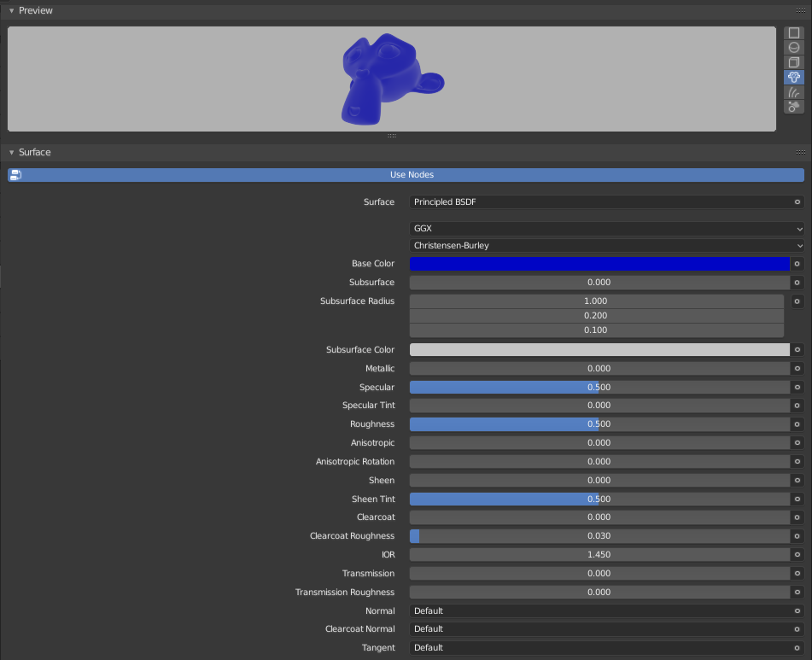Open the Clearcoat Normal Default selector
The image size is (812, 660).
pyautogui.click(x=606, y=629)
